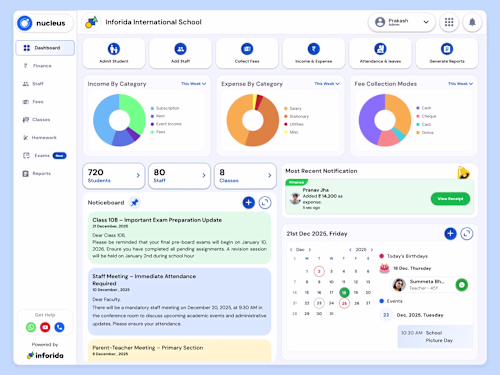Expand the Noticeboard panel

pyautogui.click(x=265, y=202)
